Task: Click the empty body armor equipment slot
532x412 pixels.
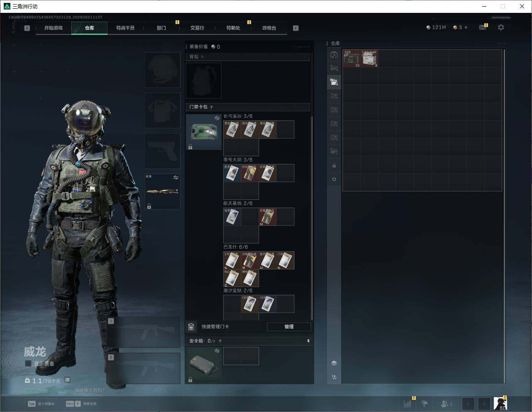Action: [163, 110]
